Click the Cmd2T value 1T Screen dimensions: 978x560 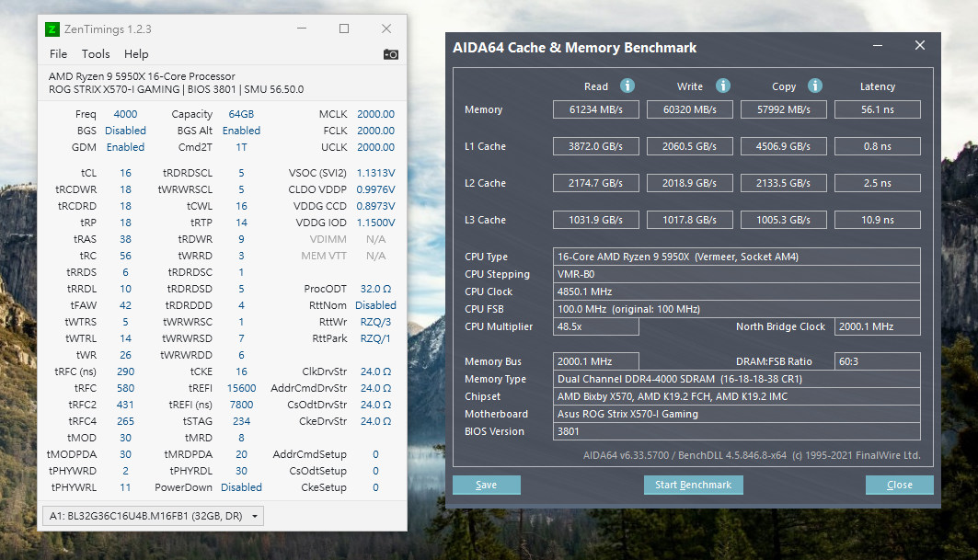coord(241,147)
